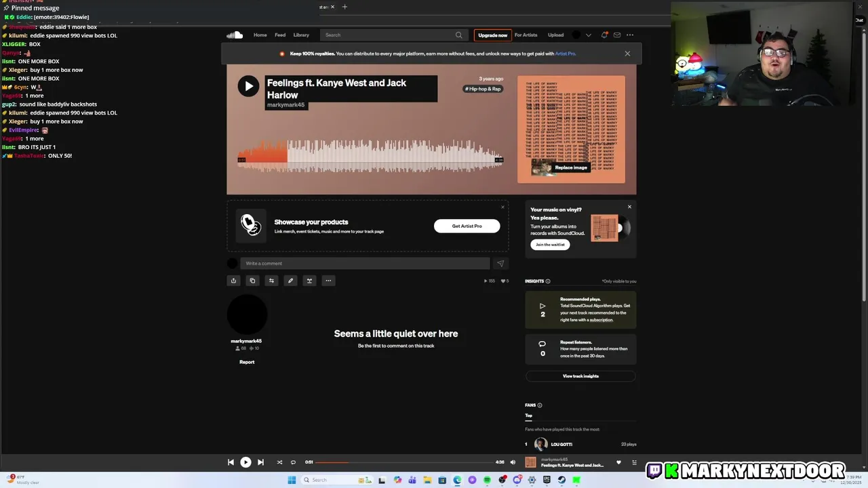Click the Upgrade now button
868x488 pixels.
[x=492, y=35]
